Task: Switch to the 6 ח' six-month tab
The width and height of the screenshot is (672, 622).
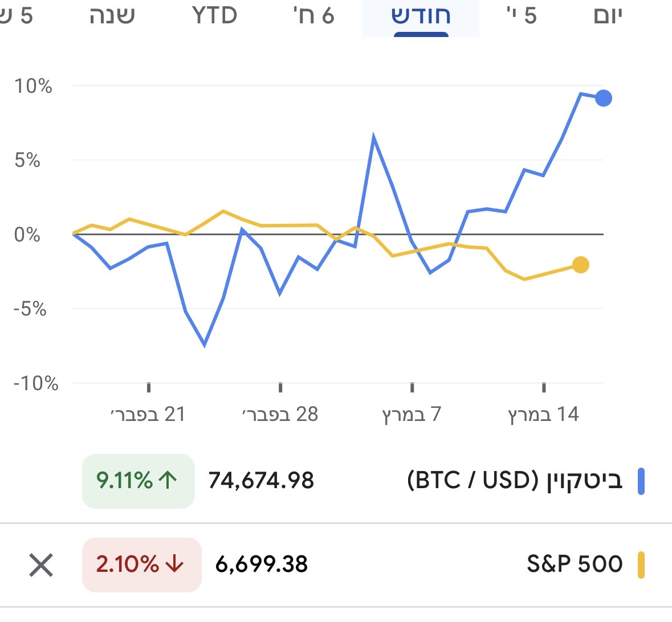Action: 313,16
